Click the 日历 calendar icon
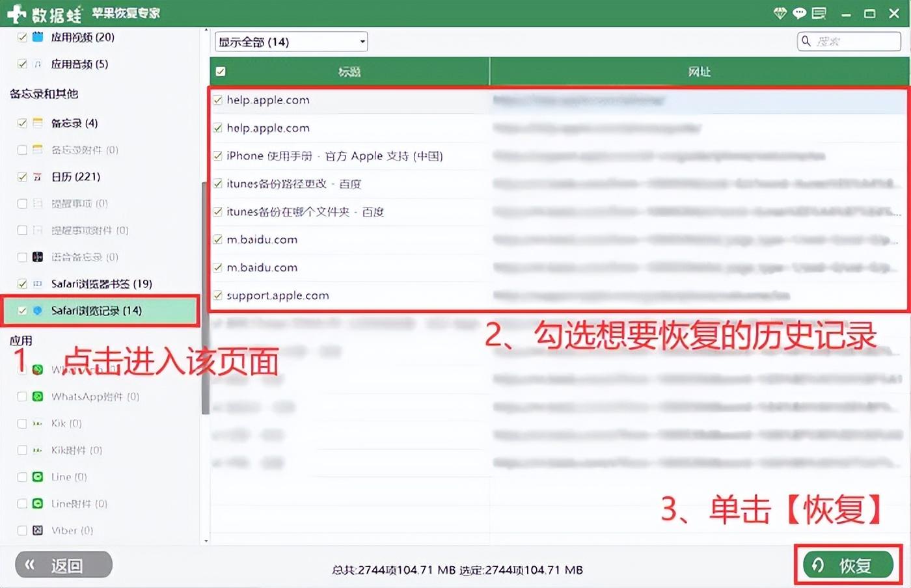 coord(38,177)
